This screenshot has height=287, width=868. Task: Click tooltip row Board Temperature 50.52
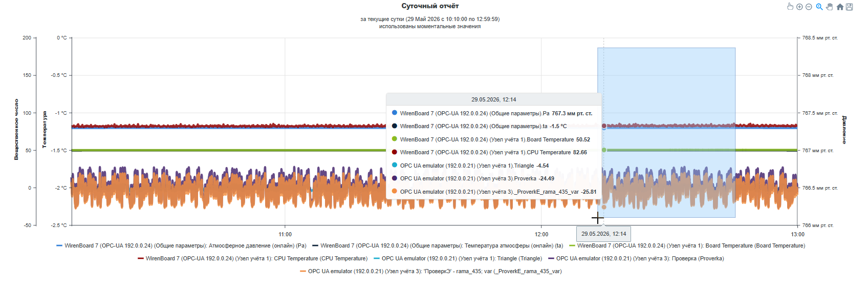pyautogui.click(x=493, y=139)
